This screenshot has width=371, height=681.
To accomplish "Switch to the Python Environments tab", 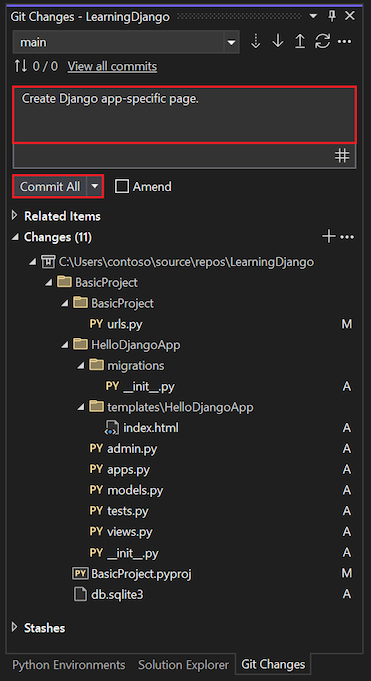I will click(69, 665).
